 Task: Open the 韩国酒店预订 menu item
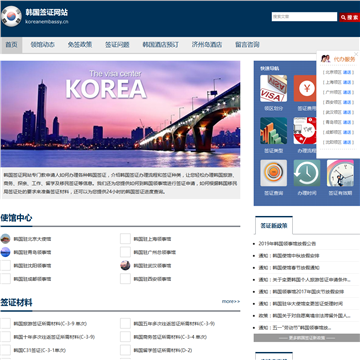pyautogui.click(x=161, y=45)
